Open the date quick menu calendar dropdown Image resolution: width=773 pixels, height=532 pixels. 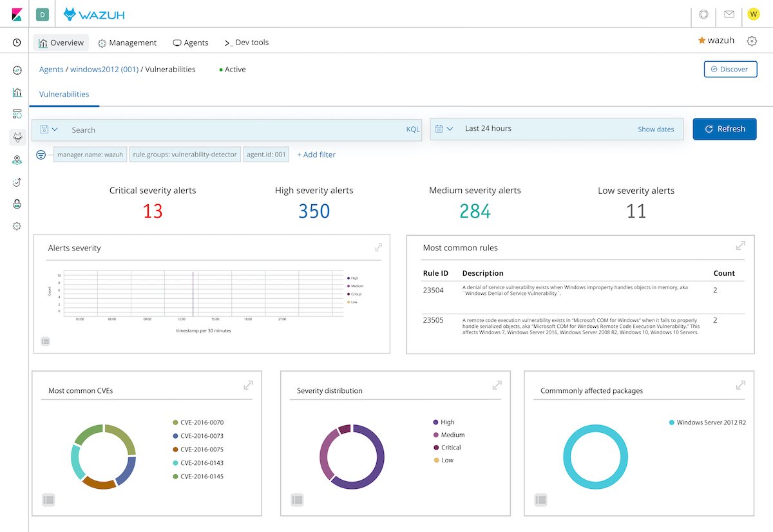[x=444, y=129]
